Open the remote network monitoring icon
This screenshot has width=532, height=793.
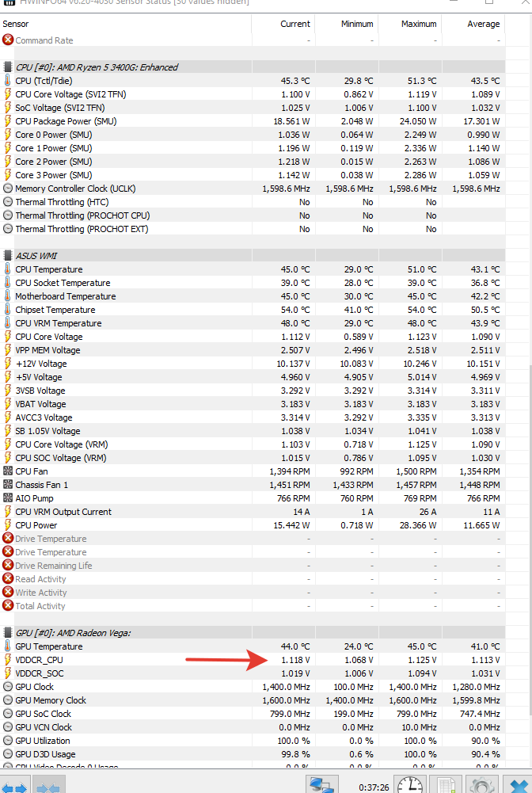click(x=322, y=785)
